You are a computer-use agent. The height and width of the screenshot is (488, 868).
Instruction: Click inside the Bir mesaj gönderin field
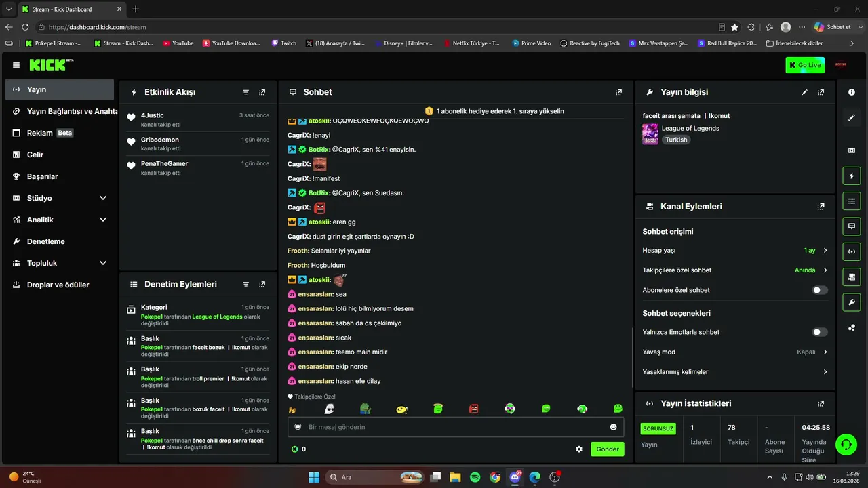tap(456, 427)
